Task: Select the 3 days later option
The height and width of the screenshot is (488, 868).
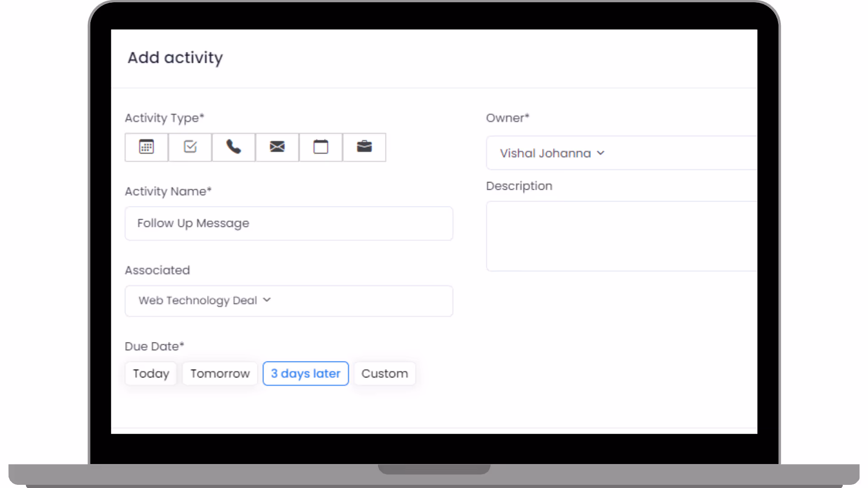Action: tap(306, 373)
